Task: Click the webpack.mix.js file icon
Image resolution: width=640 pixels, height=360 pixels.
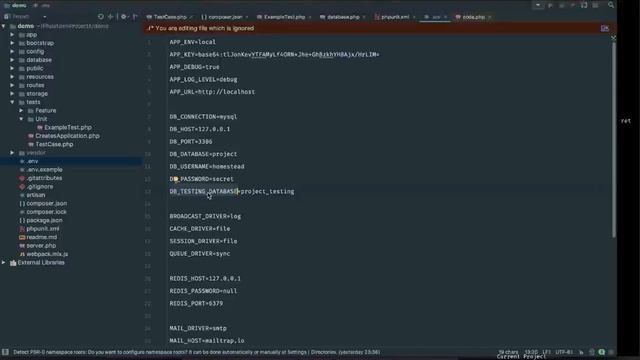Action: pyautogui.click(x=22, y=254)
